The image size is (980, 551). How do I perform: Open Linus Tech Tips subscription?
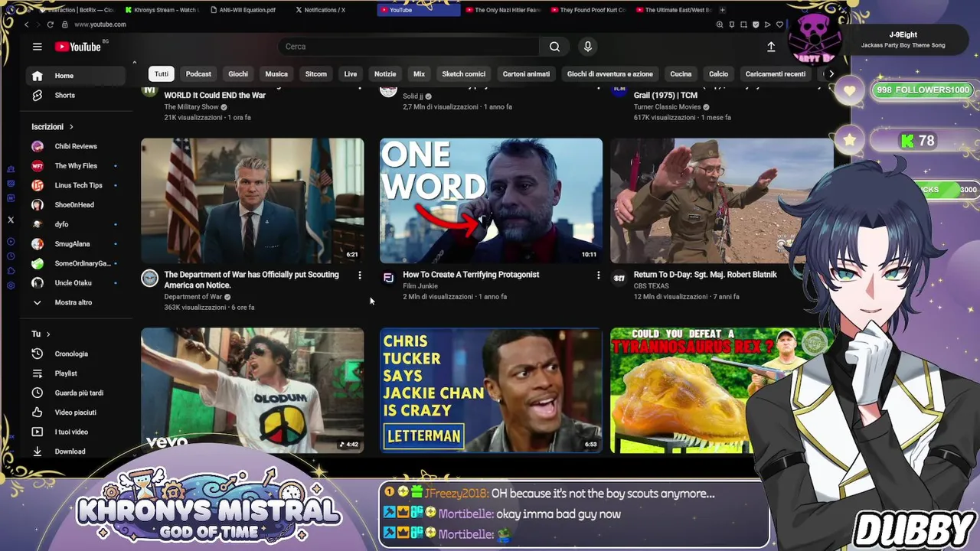click(74, 185)
